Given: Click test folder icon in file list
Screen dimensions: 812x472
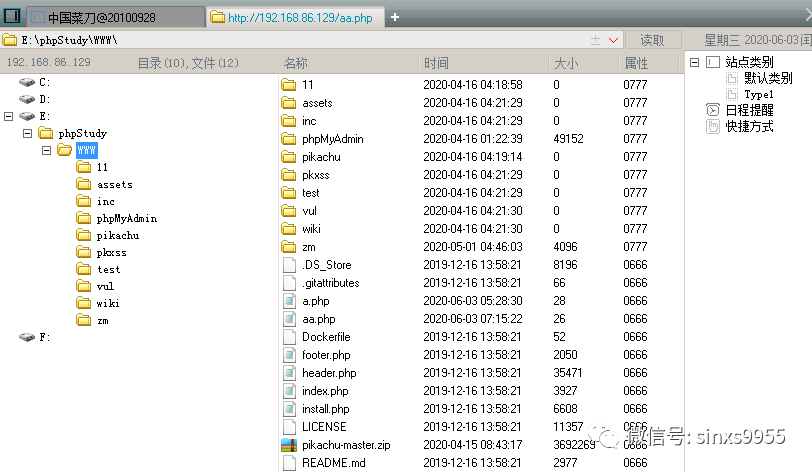Looking at the screenshot, I should (x=289, y=193).
